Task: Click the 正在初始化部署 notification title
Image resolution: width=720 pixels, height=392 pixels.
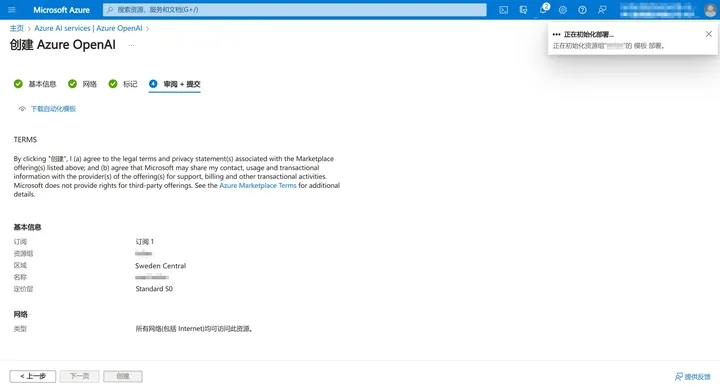Action: [589, 34]
